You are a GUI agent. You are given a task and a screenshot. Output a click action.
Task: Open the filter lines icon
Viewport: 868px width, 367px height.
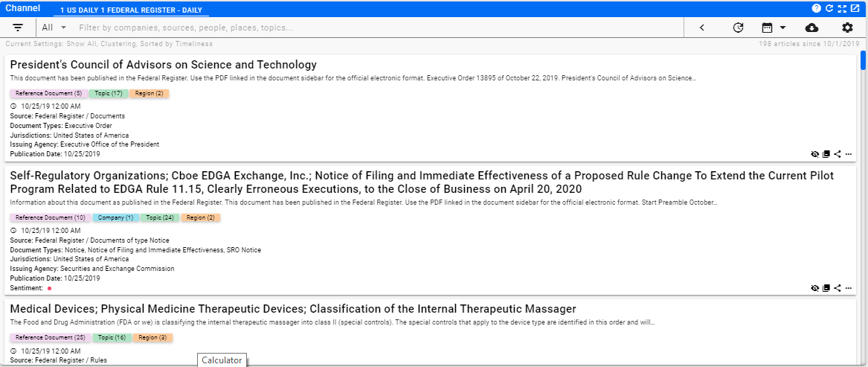18,27
